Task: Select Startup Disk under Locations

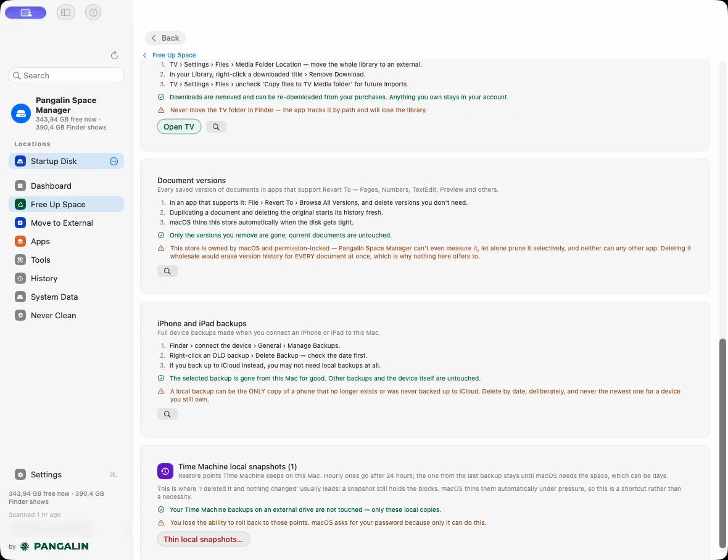Action: pos(67,162)
